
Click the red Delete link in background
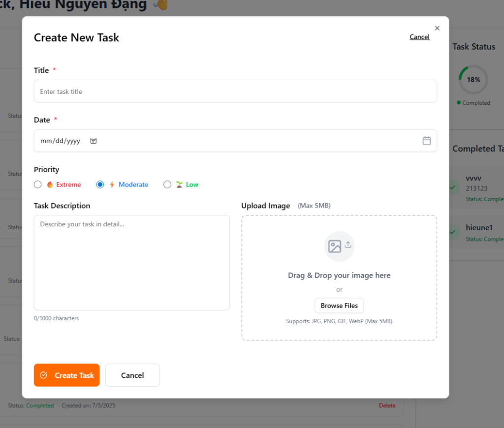tap(387, 405)
